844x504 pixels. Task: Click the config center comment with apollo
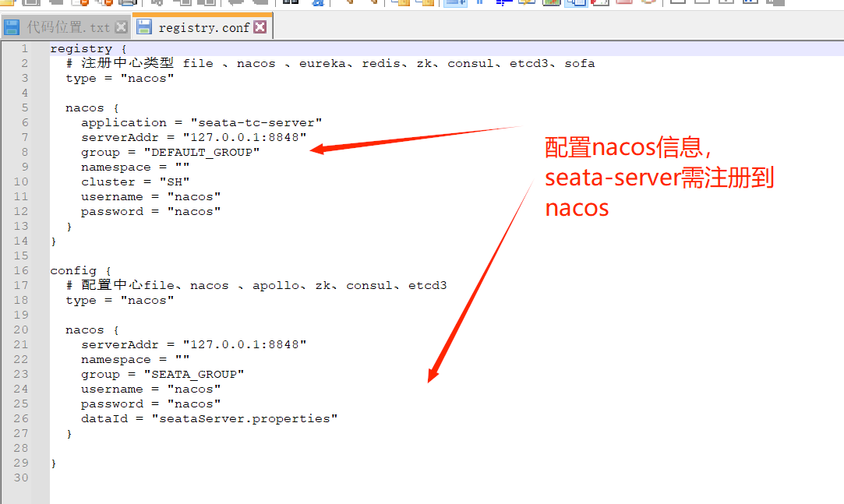click(x=256, y=285)
